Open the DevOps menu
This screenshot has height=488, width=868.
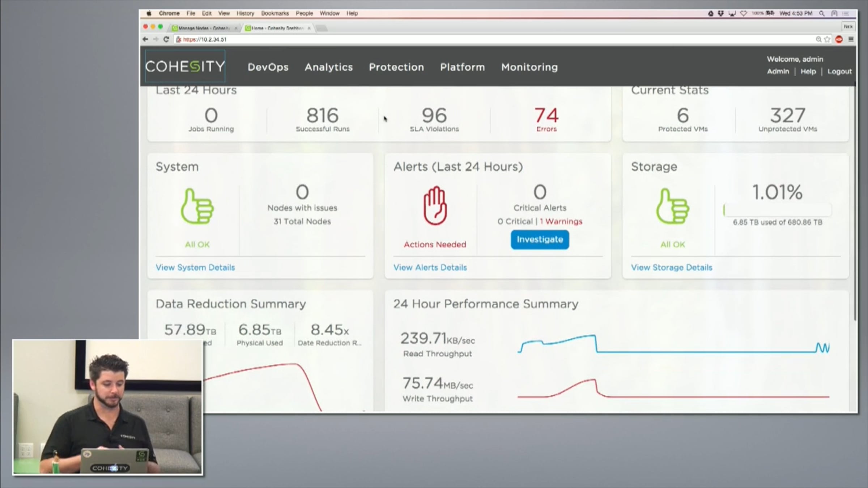268,67
